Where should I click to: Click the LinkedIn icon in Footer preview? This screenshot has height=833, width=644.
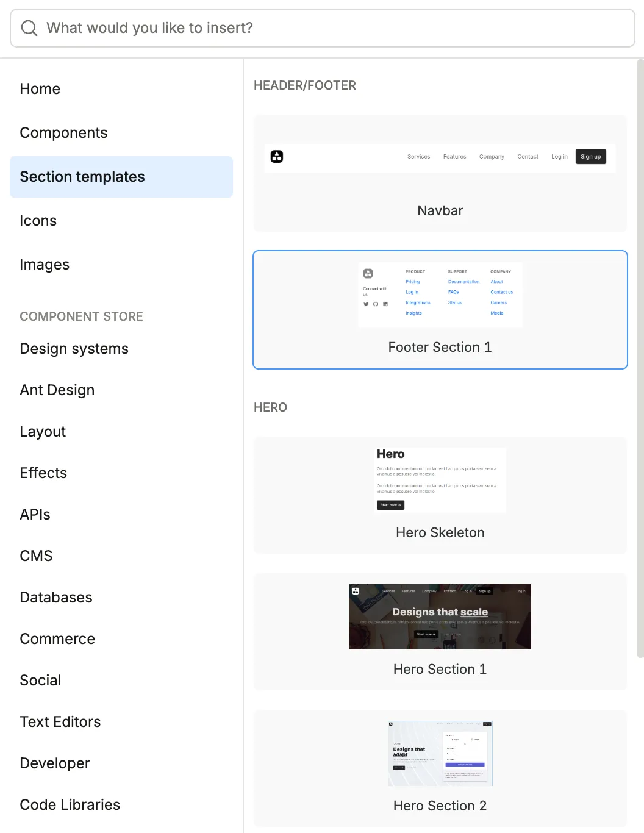point(385,304)
